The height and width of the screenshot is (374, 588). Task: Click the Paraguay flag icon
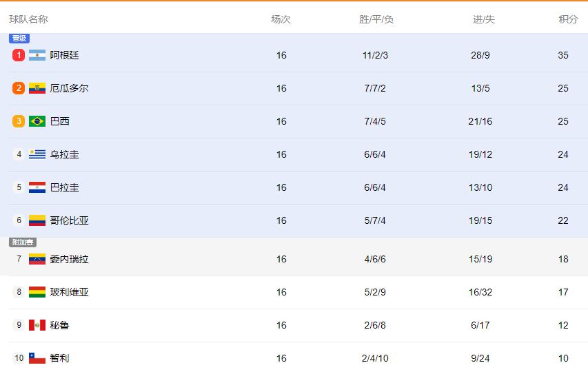click(37, 187)
